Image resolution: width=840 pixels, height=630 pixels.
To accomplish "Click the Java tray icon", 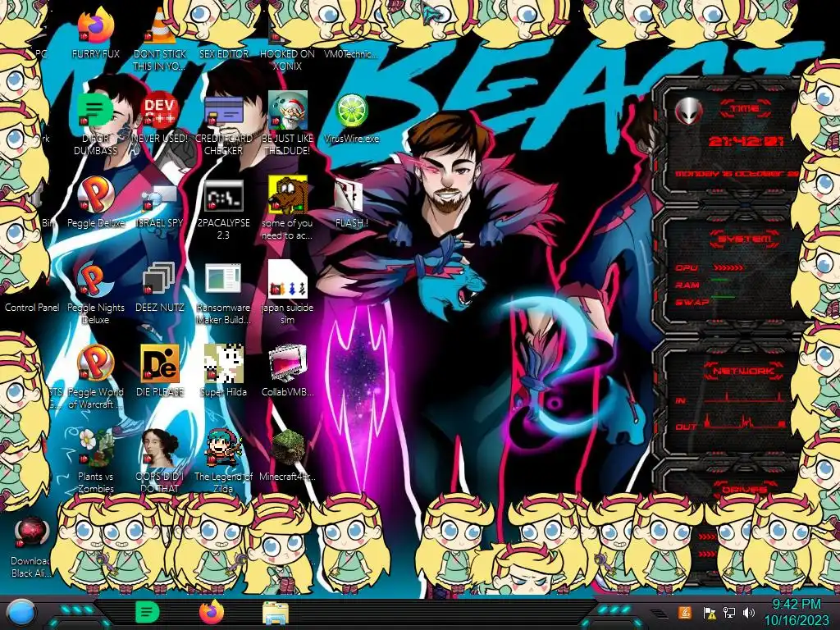I will [685, 612].
